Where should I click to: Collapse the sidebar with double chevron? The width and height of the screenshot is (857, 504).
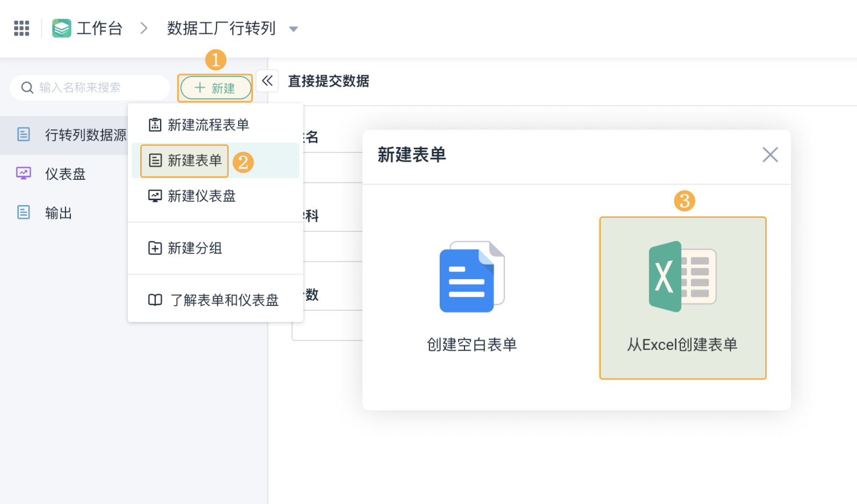point(267,81)
